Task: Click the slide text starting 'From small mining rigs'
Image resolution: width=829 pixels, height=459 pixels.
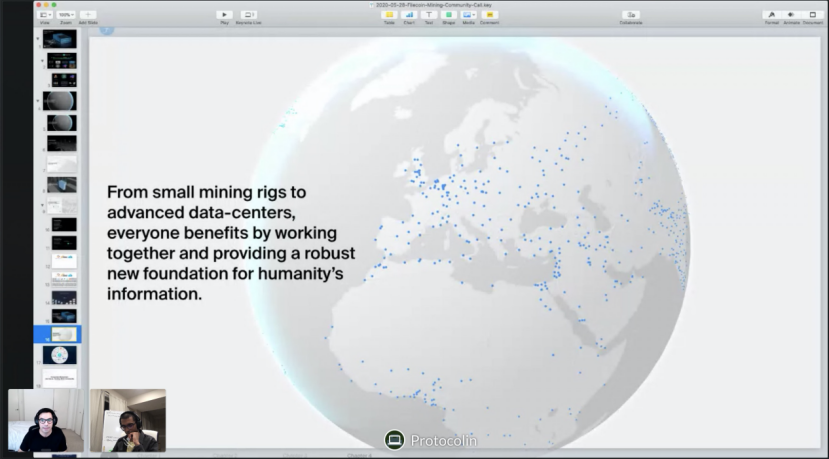Action: pyautogui.click(x=231, y=243)
